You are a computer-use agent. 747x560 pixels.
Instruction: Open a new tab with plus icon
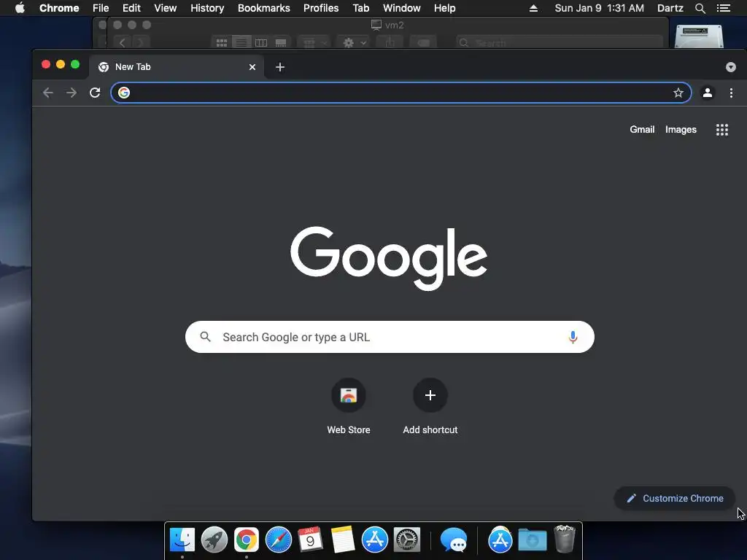coord(280,67)
